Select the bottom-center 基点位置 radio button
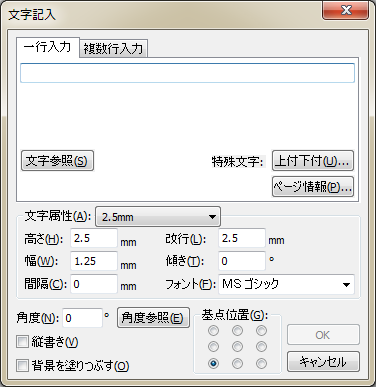The width and height of the screenshot is (376, 387). pyautogui.click(x=237, y=363)
